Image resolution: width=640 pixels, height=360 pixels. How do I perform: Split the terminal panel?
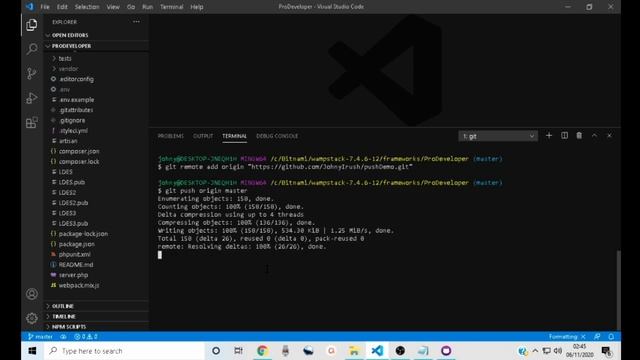[564, 136]
